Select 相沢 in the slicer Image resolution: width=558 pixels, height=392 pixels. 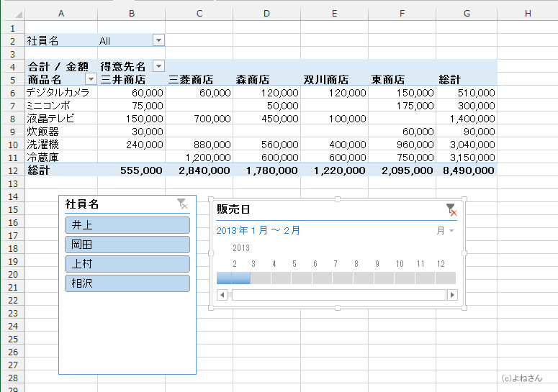tap(127, 283)
